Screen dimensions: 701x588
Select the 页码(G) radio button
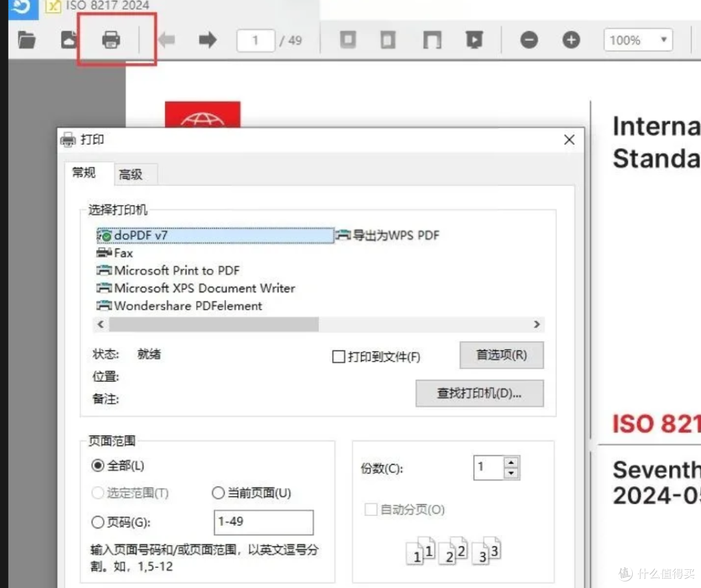pyautogui.click(x=97, y=522)
